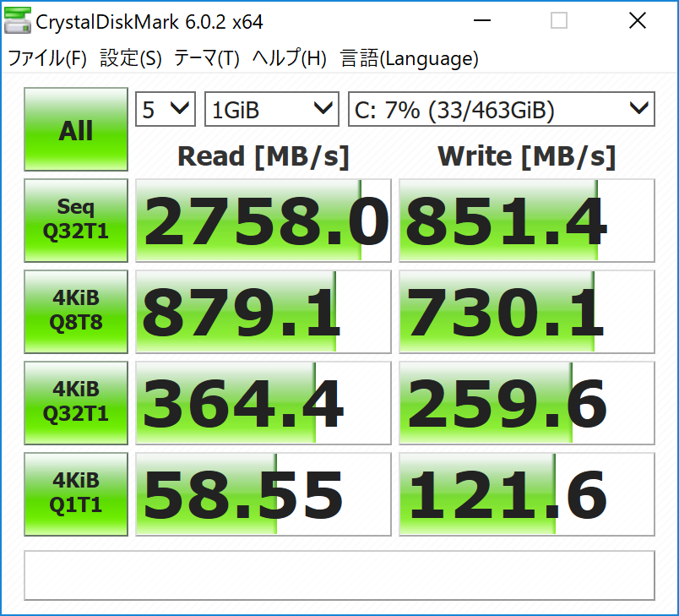Start the 4KiB Q32T1 test

[x=76, y=403]
